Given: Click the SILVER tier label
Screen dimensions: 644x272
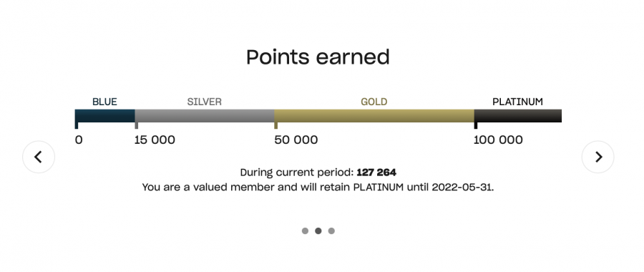Looking at the screenshot, I should (x=205, y=102).
